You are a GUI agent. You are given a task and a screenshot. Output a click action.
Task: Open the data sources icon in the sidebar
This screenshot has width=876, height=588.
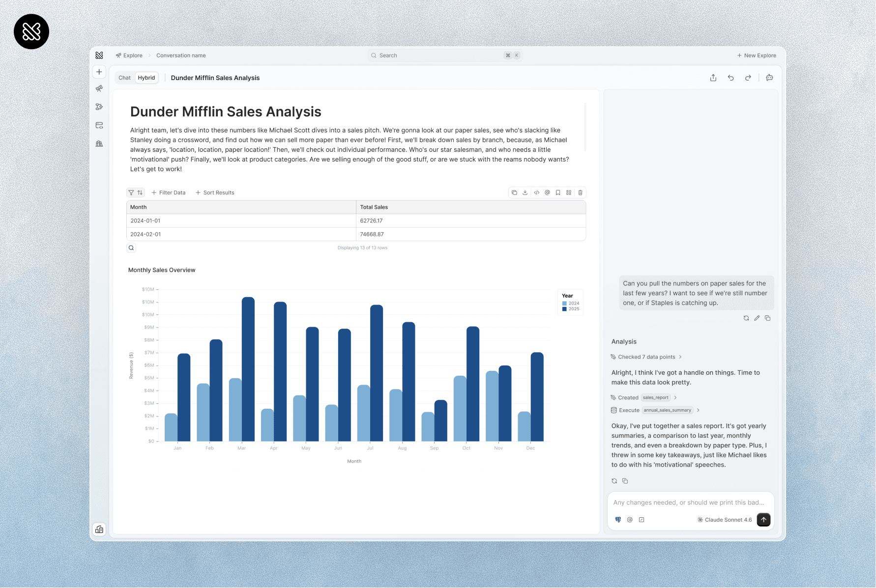coord(99,125)
